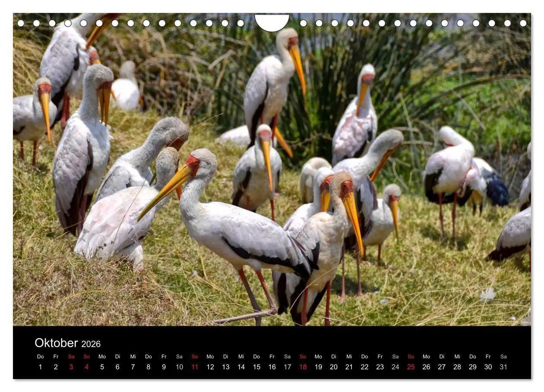544x392 pixels.
Task: Select day 7 in the calendar row
Action: [x=133, y=367]
